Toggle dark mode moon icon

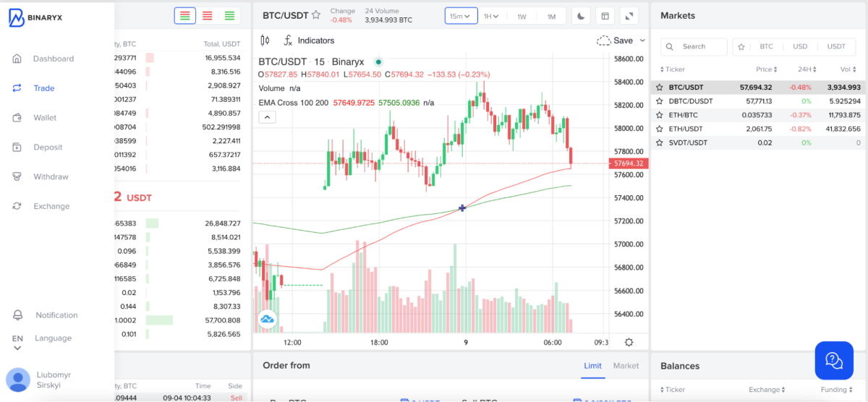point(581,16)
